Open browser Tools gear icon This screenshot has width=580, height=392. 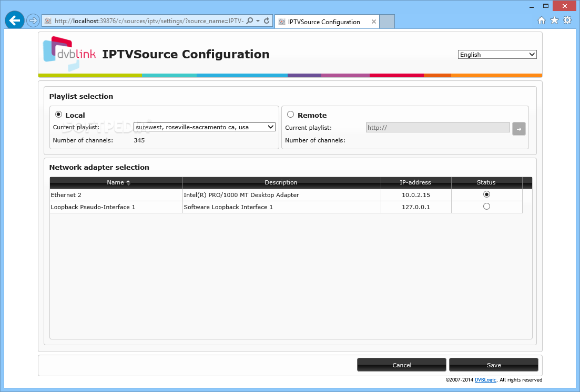[x=567, y=20]
